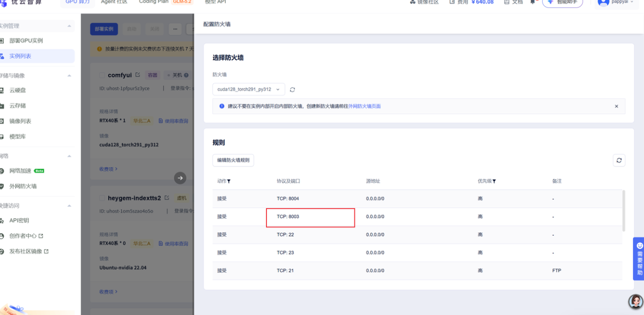Screen dimensions: 644x315
Task: Open the 需要帮助 side widget
Action: 639,258
